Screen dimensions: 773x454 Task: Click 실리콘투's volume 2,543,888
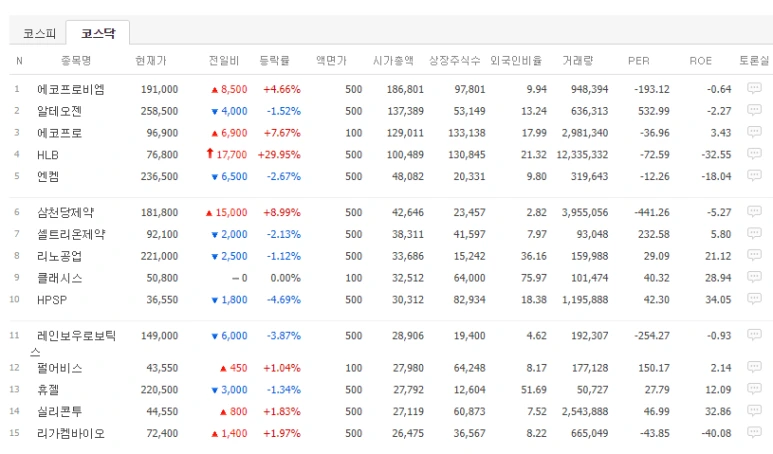(x=585, y=411)
